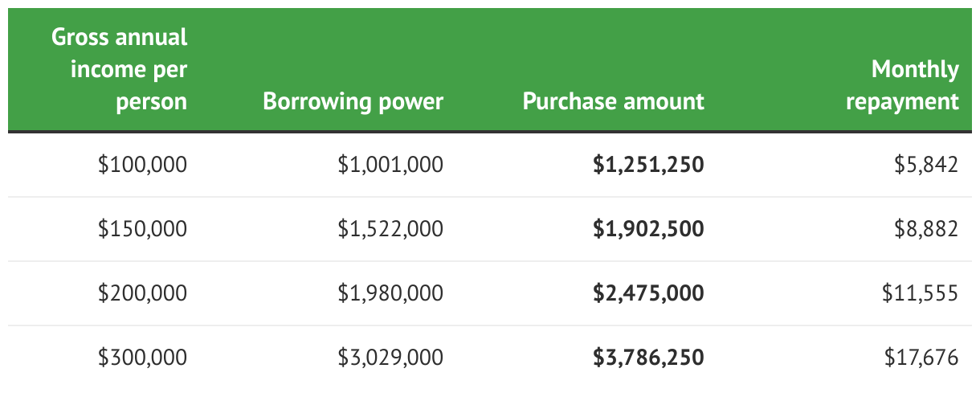This screenshot has height=397, width=980.
Task: Click the Gross annual income per person header
Action: (x=120, y=69)
